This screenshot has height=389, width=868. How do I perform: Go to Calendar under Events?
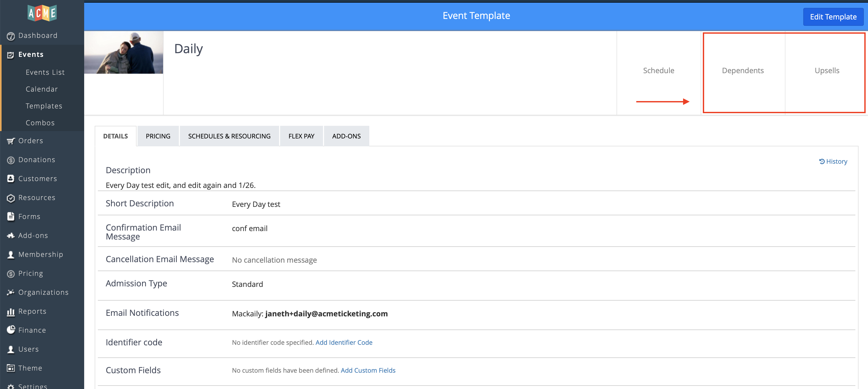tap(42, 89)
